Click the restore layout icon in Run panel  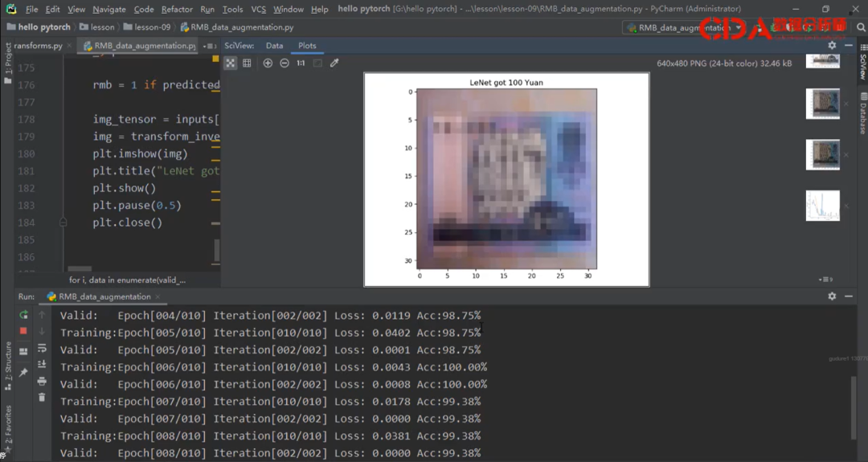[x=23, y=351]
